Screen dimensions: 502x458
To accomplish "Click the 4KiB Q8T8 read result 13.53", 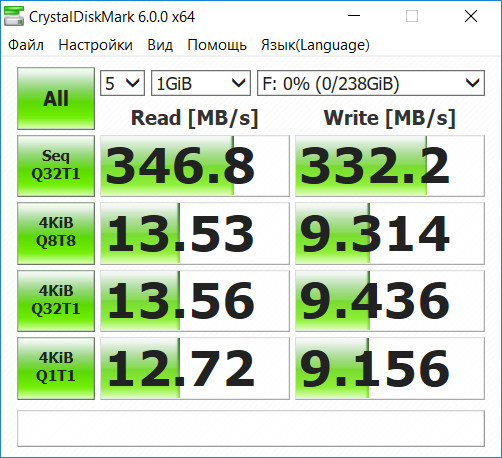I will pos(195,233).
